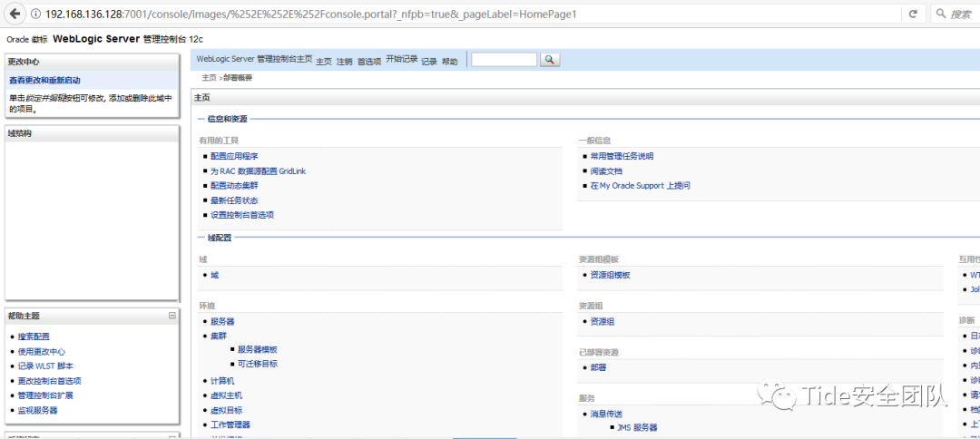The width and height of the screenshot is (980, 439).
Task: Click the WebLogic Server 管理控制台主页 toolbar label
Action: (x=254, y=59)
